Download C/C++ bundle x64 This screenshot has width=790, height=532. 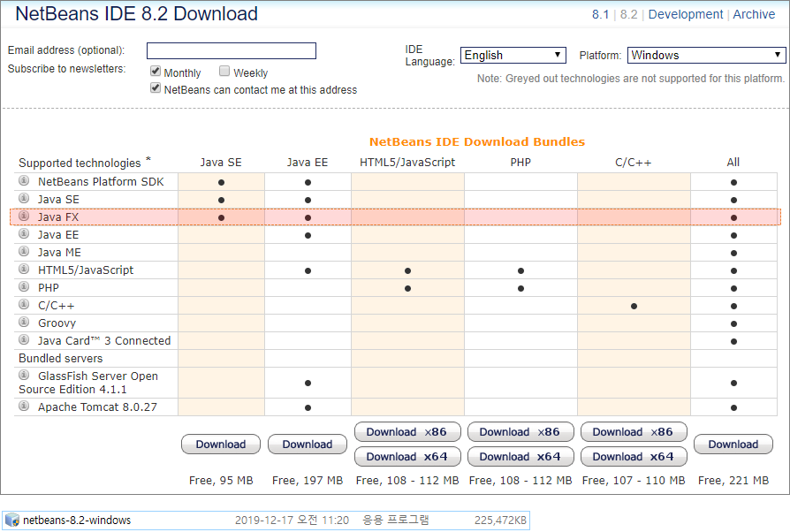pos(634,456)
